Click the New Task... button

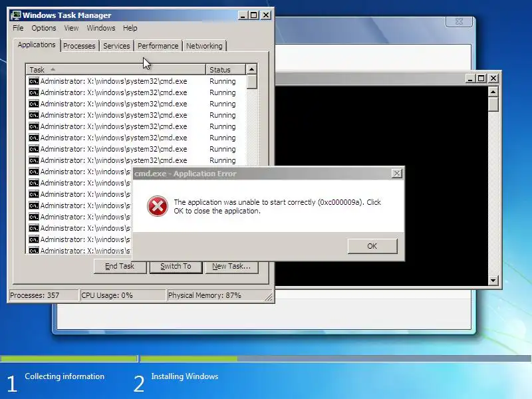coord(231,267)
